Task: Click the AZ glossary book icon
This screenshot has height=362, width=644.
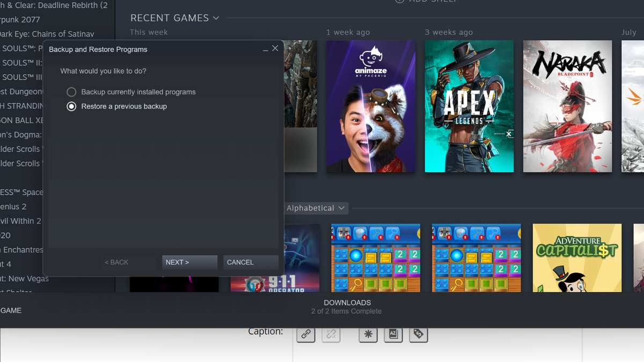Action: pyautogui.click(x=393, y=334)
